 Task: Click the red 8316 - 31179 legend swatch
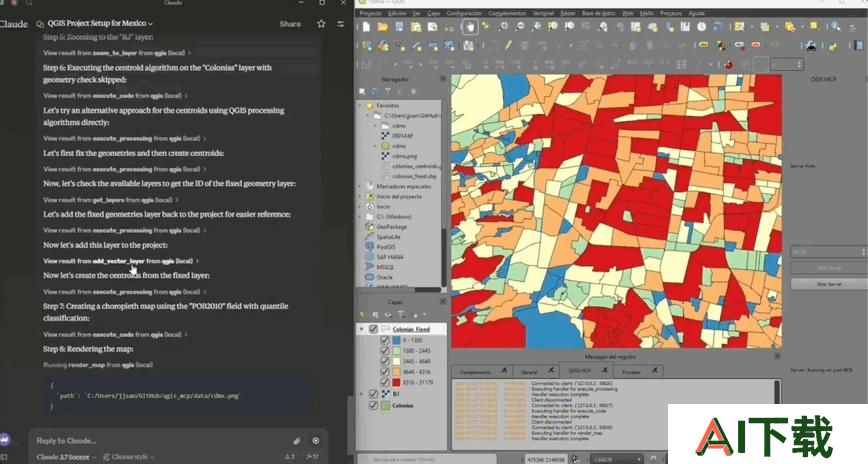point(396,382)
